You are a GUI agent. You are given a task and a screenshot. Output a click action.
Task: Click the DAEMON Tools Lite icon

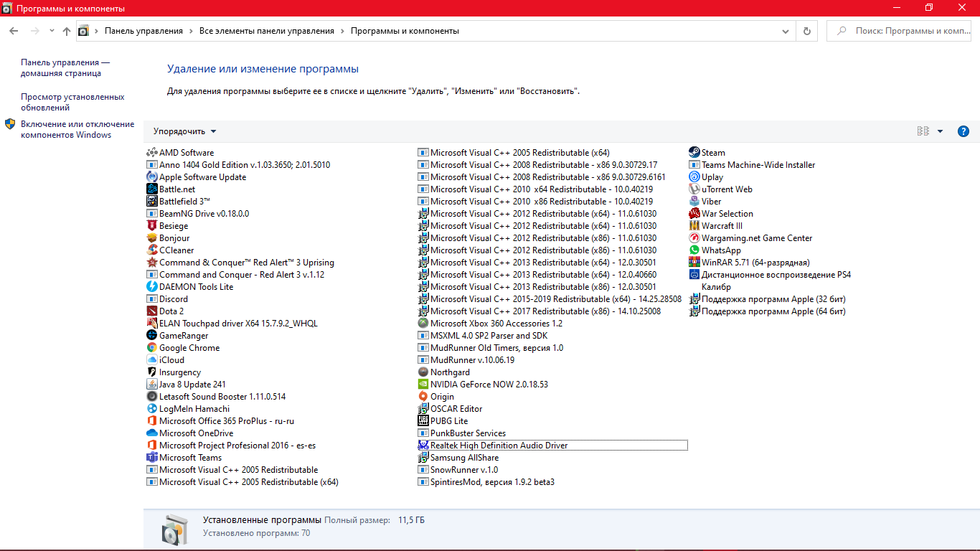[x=151, y=287]
